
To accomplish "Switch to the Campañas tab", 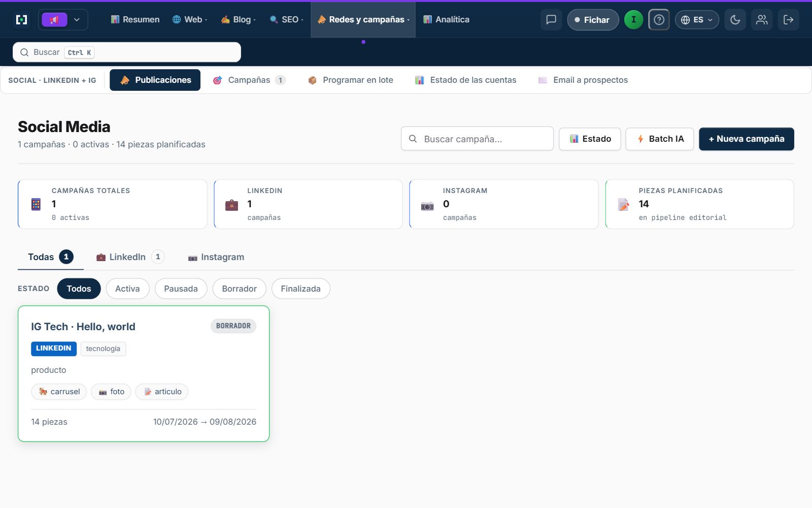I will tap(249, 80).
